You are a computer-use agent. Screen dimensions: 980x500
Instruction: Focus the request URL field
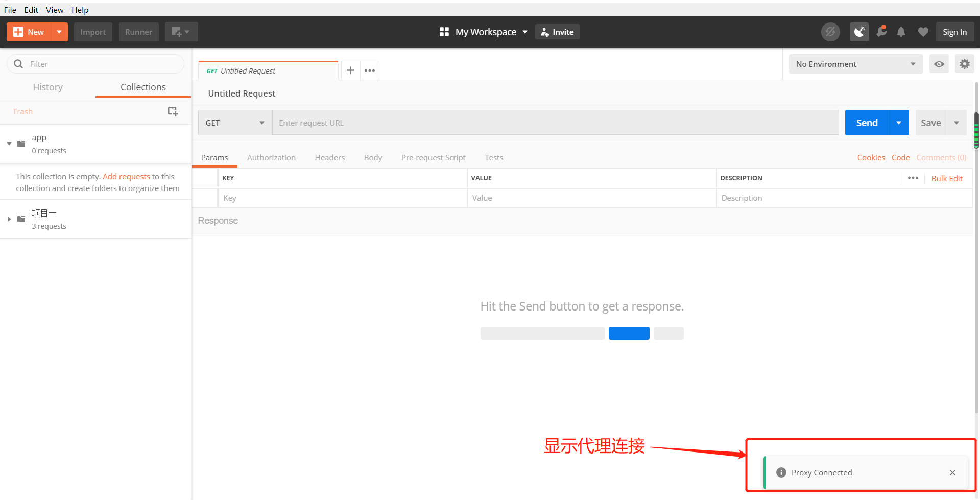click(x=556, y=123)
